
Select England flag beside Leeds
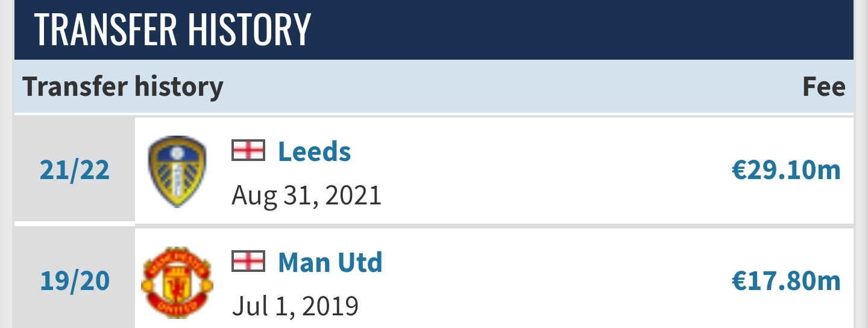click(x=248, y=150)
